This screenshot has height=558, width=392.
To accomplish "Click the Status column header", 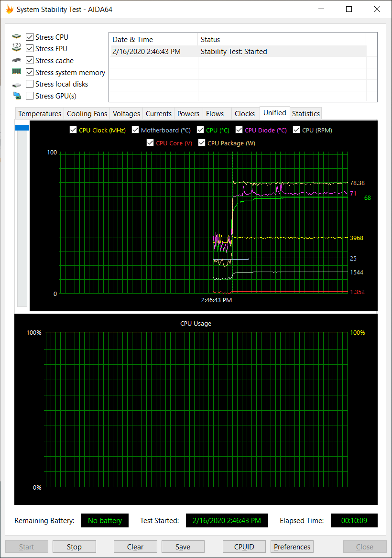I will 282,40.
